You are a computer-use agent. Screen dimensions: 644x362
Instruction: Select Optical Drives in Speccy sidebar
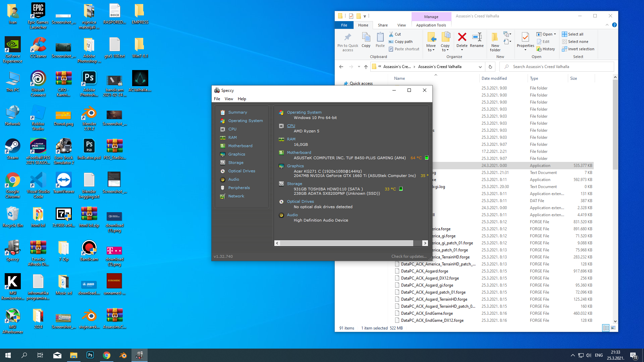coord(241,171)
